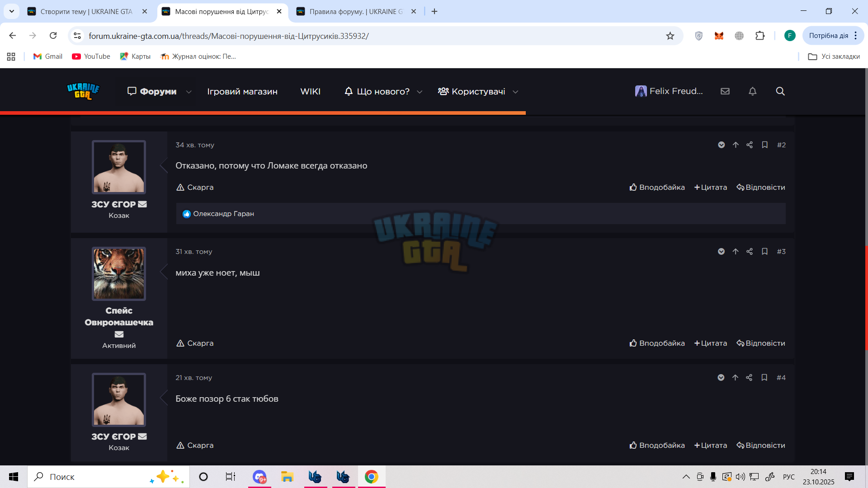Open Chrome three-dot menu by Потрібна дія
This screenshot has height=488, width=868.
855,36
